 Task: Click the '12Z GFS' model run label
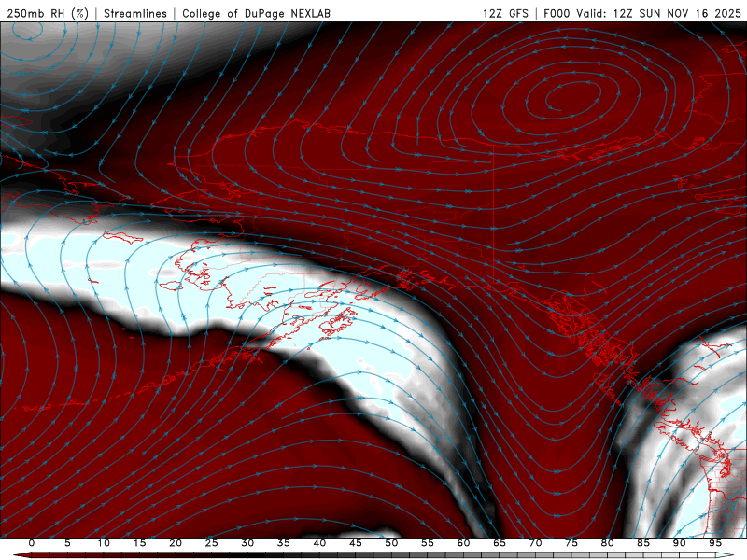tap(505, 14)
